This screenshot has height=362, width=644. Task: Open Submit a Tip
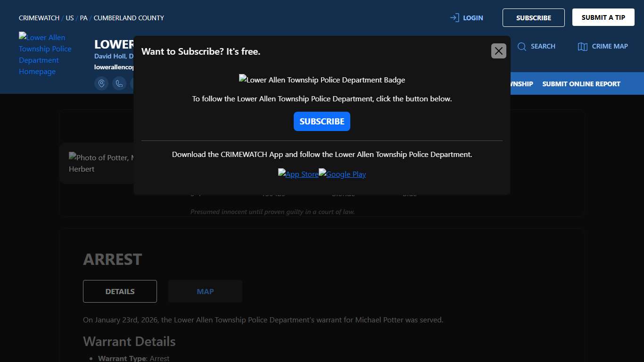[603, 17]
